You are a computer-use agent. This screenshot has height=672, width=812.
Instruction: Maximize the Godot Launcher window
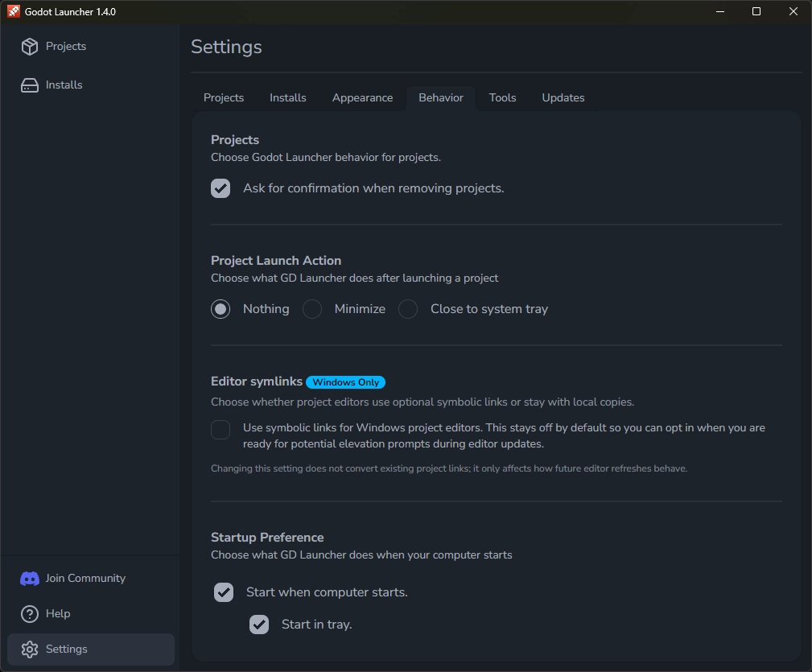point(756,12)
